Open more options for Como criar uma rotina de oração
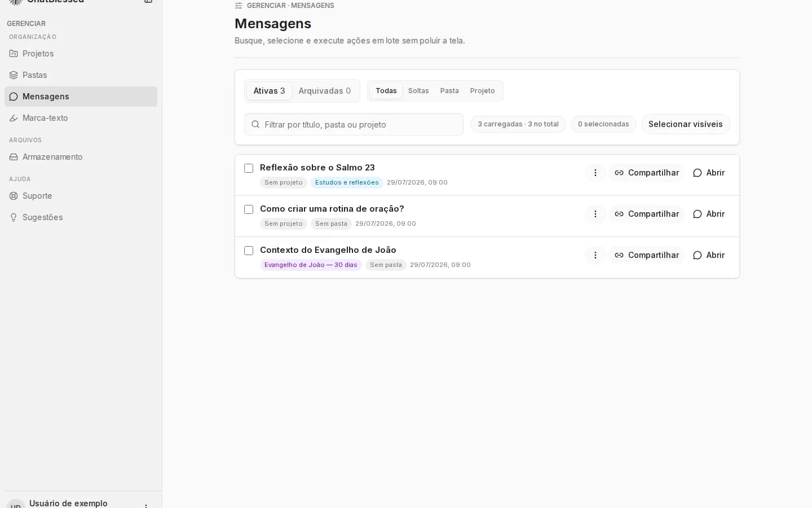The image size is (812, 508). (x=595, y=214)
